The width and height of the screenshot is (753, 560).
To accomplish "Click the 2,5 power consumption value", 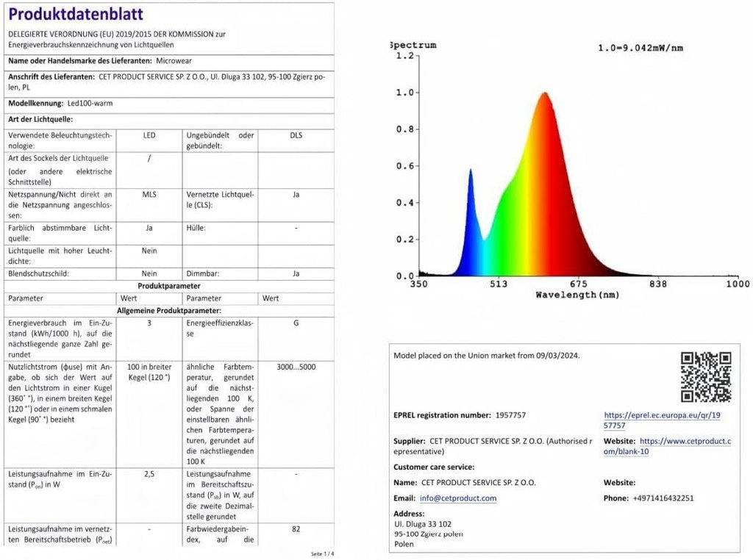I will (x=149, y=474).
